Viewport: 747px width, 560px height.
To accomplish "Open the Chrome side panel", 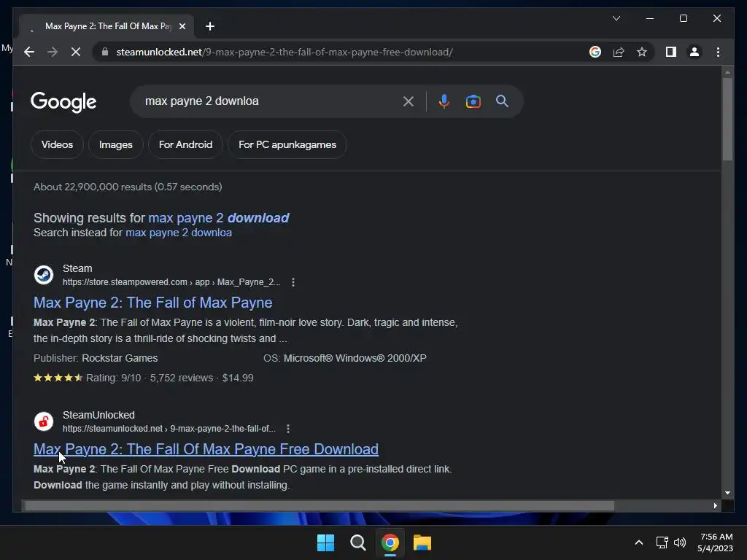I will 671,52.
